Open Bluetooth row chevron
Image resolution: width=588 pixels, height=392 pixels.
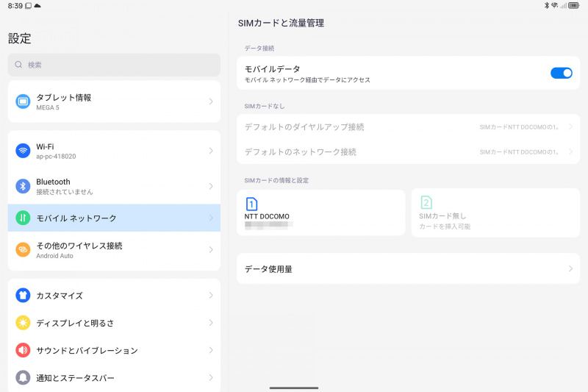click(211, 186)
